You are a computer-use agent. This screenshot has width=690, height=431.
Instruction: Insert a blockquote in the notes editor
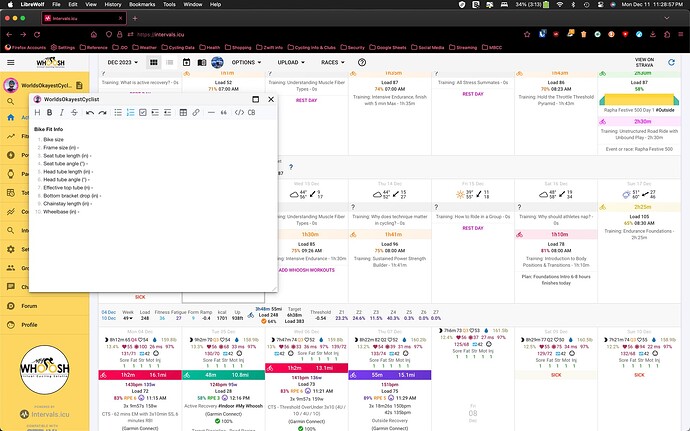pyautogui.click(x=224, y=113)
